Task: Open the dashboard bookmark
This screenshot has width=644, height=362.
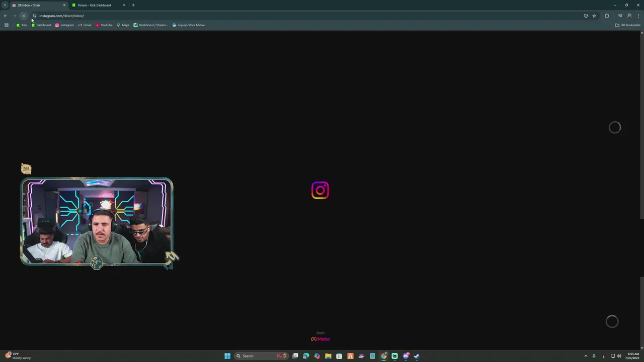Action: 41,25
